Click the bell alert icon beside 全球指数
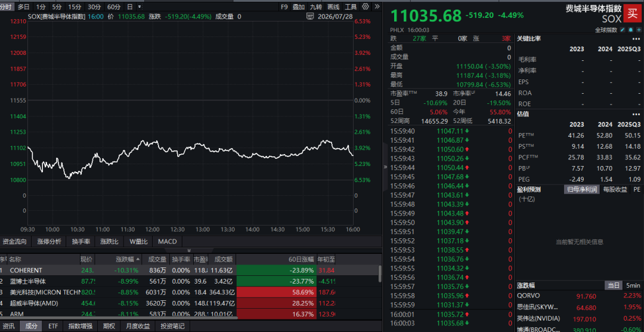Image resolution: width=644 pixels, height=332 pixels. click(630, 30)
